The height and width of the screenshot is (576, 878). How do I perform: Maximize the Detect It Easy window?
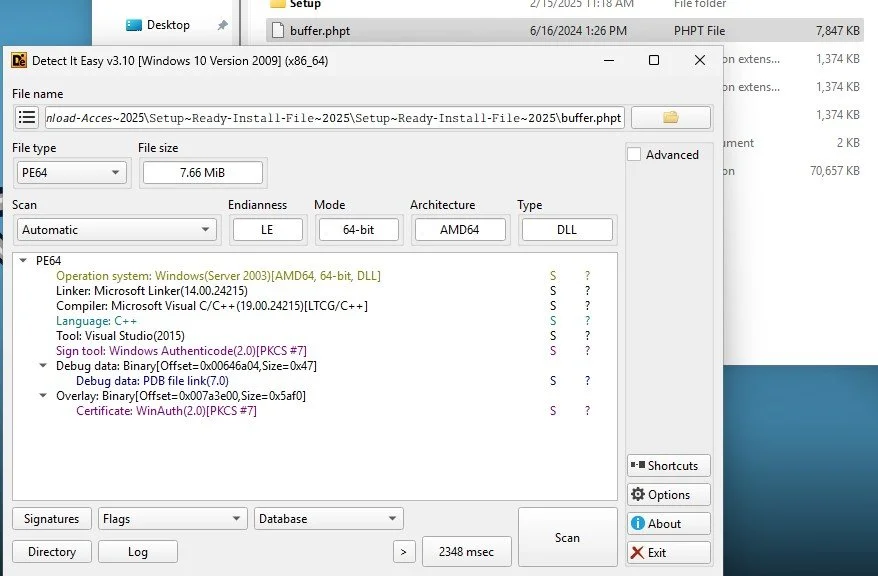(x=653, y=60)
